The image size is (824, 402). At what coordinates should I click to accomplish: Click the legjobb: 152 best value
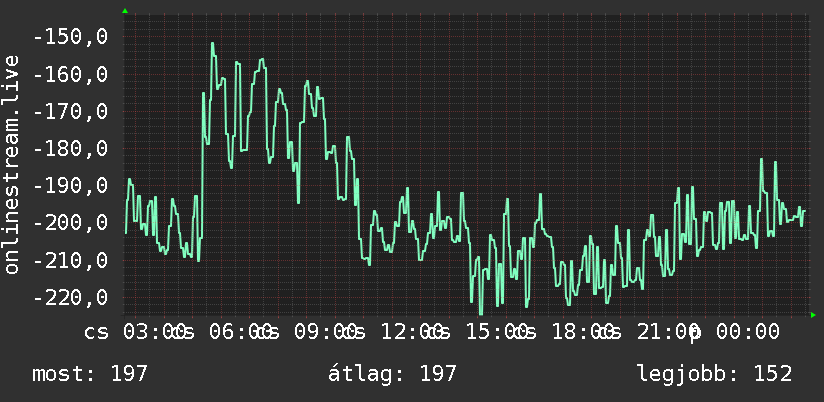(715, 374)
